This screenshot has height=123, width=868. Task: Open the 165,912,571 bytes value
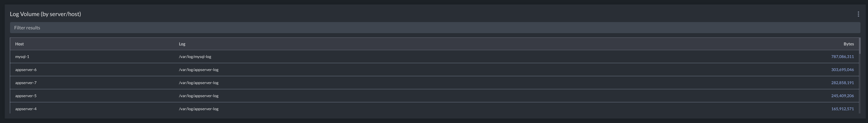[842, 109]
